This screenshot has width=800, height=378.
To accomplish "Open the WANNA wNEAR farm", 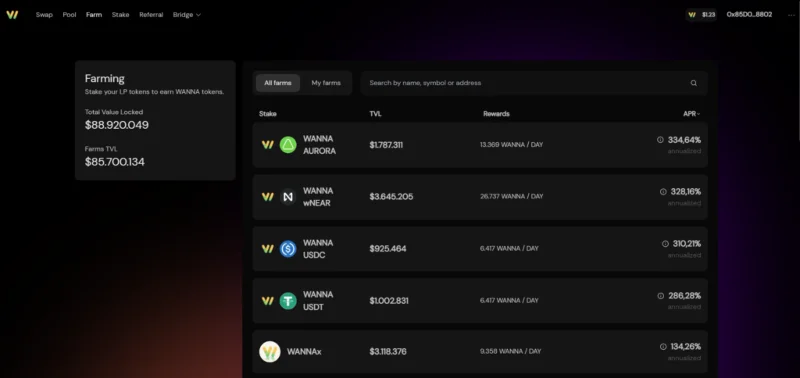I will click(480, 197).
